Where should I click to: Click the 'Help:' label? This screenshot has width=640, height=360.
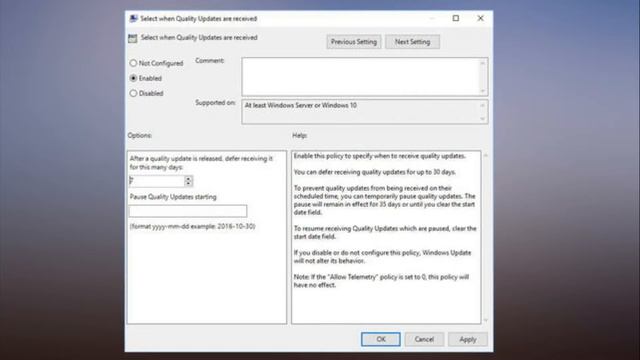click(x=300, y=135)
